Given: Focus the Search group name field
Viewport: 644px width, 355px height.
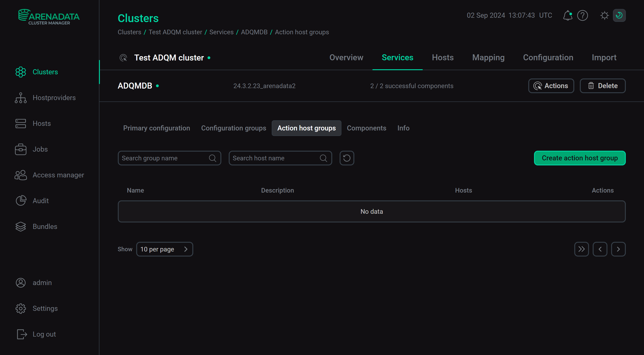Looking at the screenshot, I should coord(170,158).
